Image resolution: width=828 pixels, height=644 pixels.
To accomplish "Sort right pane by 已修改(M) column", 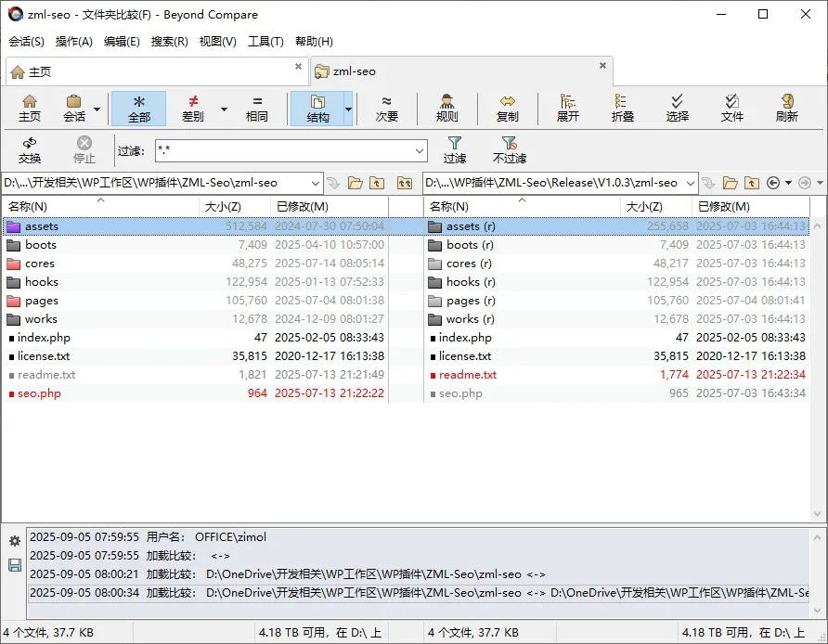I will coord(750,206).
